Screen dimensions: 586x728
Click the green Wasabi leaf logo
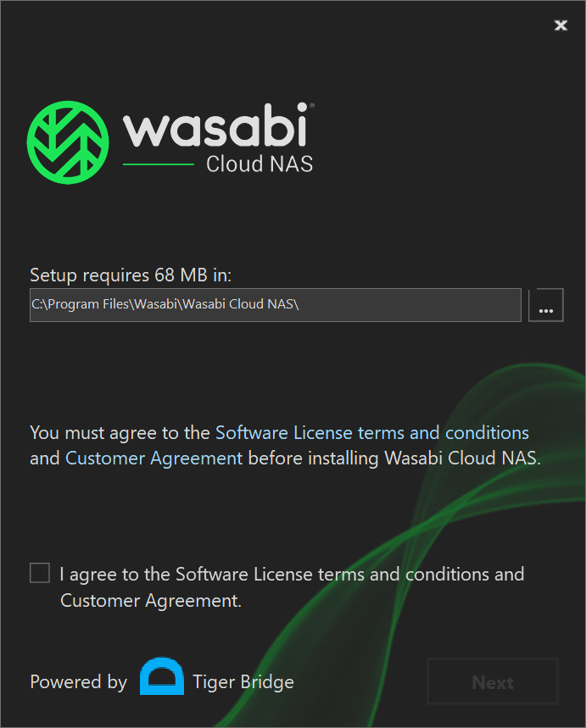tap(70, 141)
